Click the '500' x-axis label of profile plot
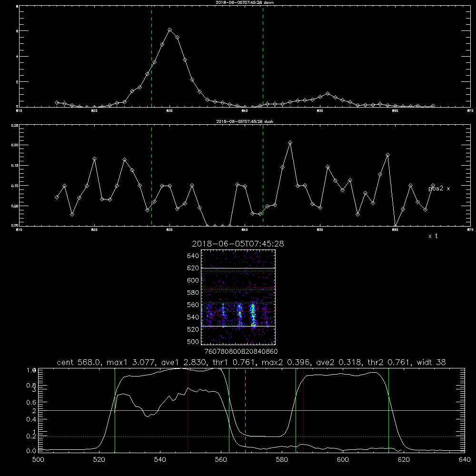 pyautogui.click(x=38, y=460)
